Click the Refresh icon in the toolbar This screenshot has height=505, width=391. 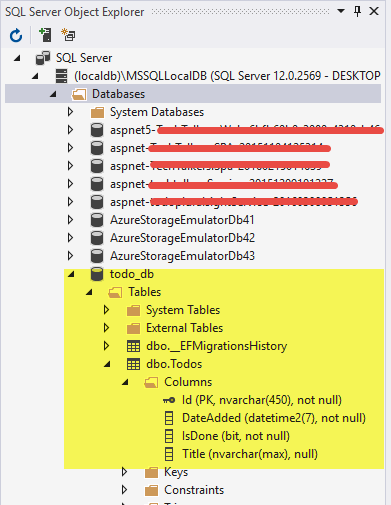point(16,35)
